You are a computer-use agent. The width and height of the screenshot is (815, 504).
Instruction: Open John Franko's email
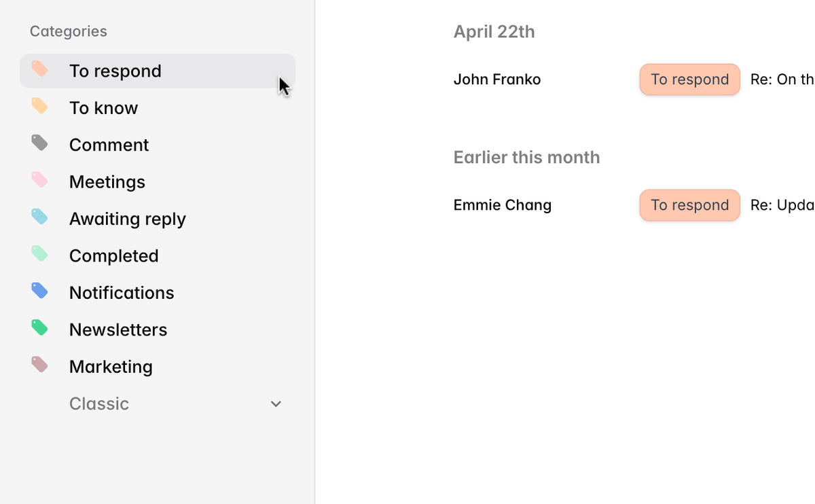pos(497,79)
